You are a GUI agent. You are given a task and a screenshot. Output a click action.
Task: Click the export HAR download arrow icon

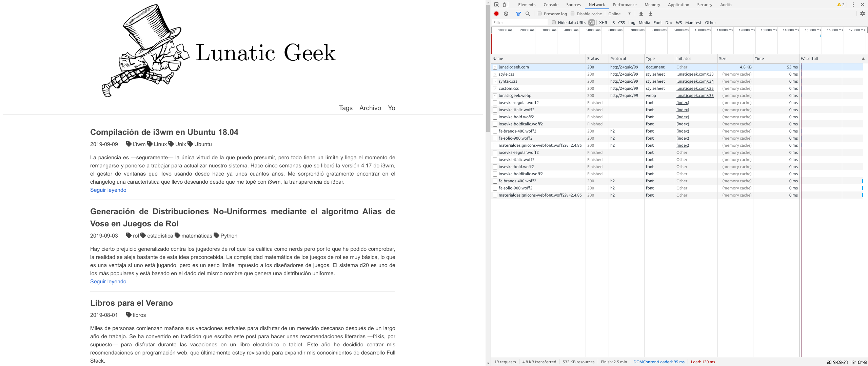pyautogui.click(x=650, y=14)
